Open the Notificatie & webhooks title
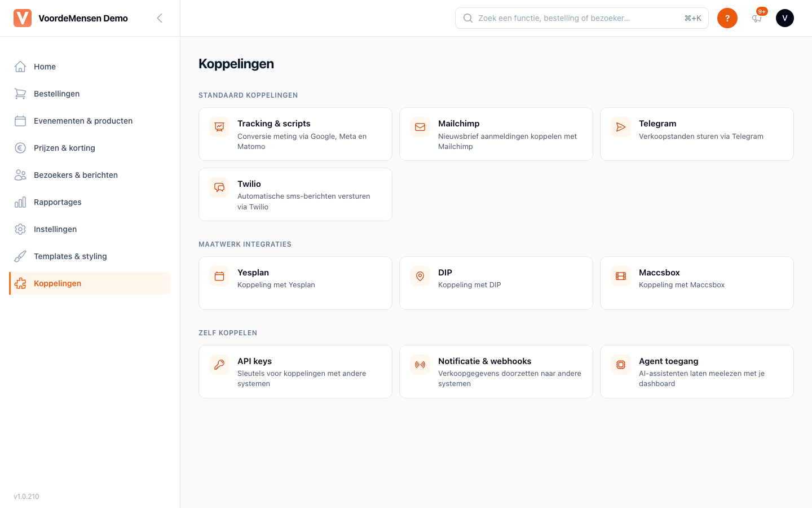 click(x=485, y=361)
